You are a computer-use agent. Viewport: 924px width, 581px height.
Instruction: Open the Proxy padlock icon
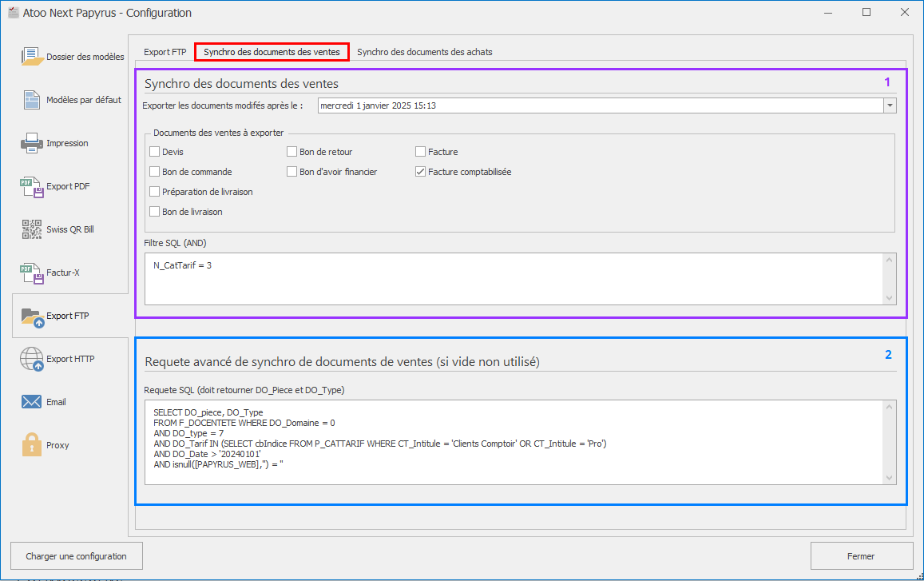pyautogui.click(x=32, y=445)
